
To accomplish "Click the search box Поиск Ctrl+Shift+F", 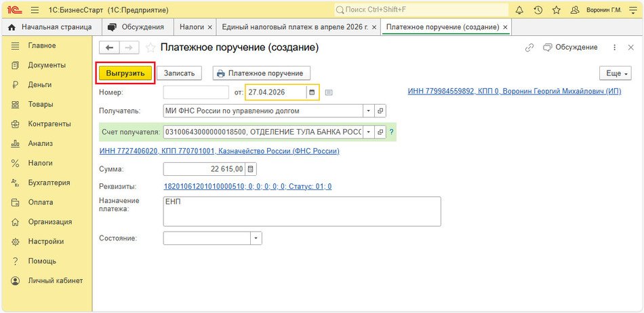I will 421,10.
